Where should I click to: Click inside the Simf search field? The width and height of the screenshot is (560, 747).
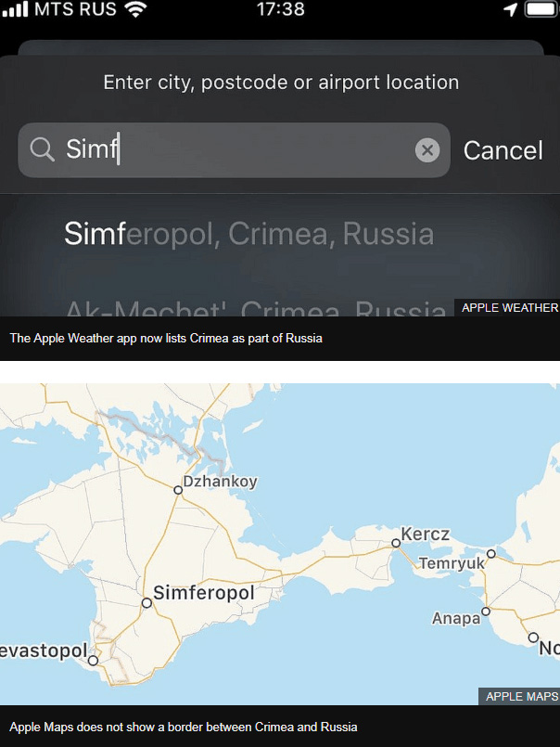point(234,150)
